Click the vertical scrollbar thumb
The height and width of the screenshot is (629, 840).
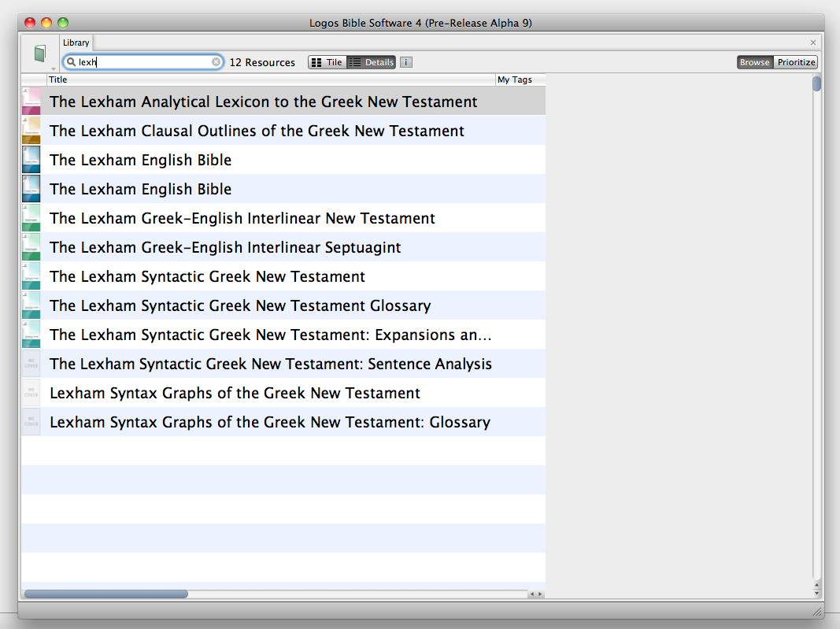pos(816,83)
